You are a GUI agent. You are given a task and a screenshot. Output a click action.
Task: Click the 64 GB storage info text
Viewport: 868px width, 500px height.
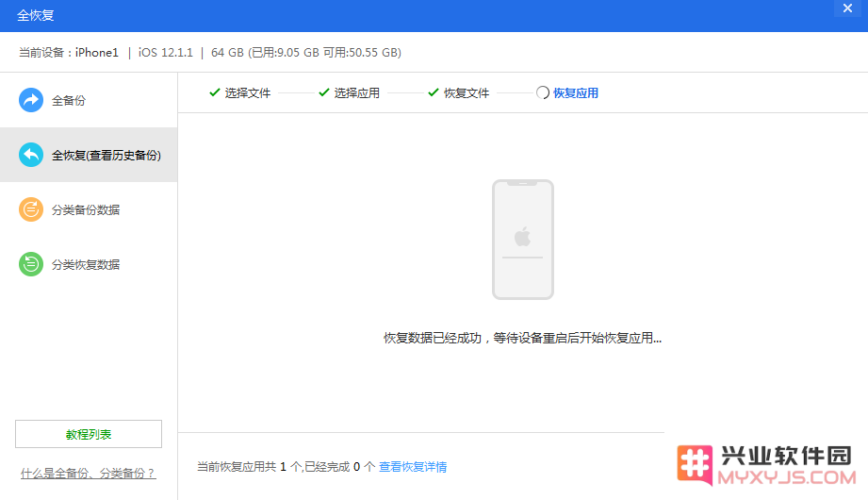click(306, 53)
